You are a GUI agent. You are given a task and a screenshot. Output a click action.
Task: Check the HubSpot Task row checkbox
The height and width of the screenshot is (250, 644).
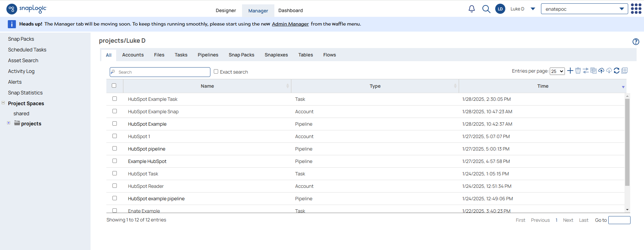114,173
